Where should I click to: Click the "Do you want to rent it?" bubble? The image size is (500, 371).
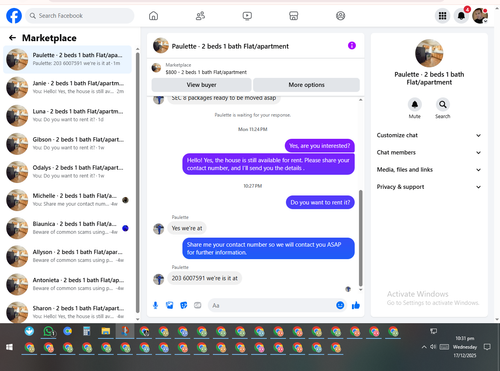(x=320, y=202)
